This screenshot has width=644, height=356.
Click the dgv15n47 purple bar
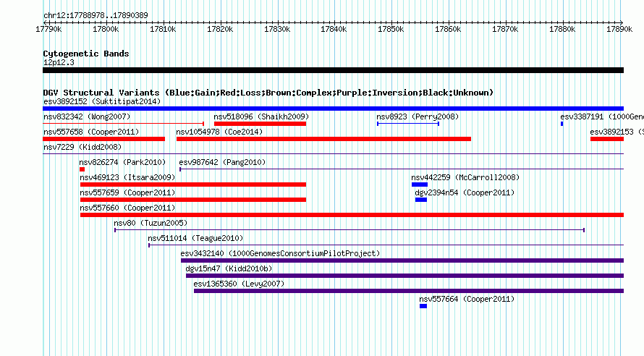[x=405, y=276]
